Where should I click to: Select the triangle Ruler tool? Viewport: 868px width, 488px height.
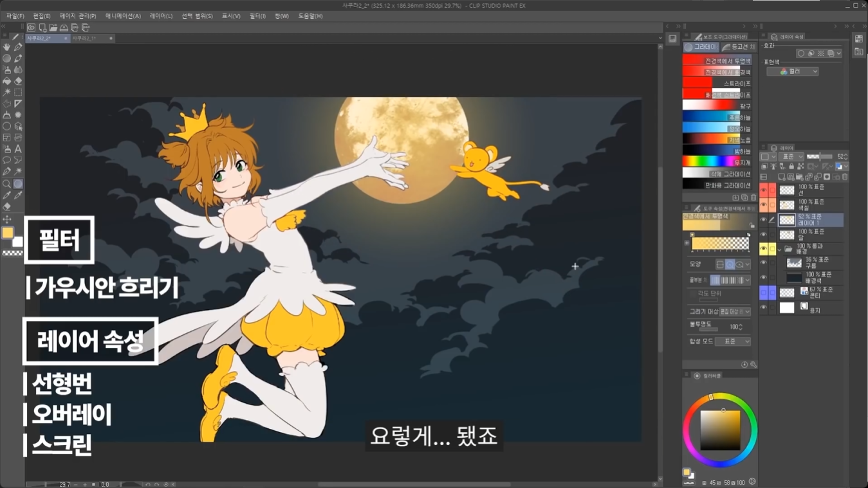(x=18, y=104)
